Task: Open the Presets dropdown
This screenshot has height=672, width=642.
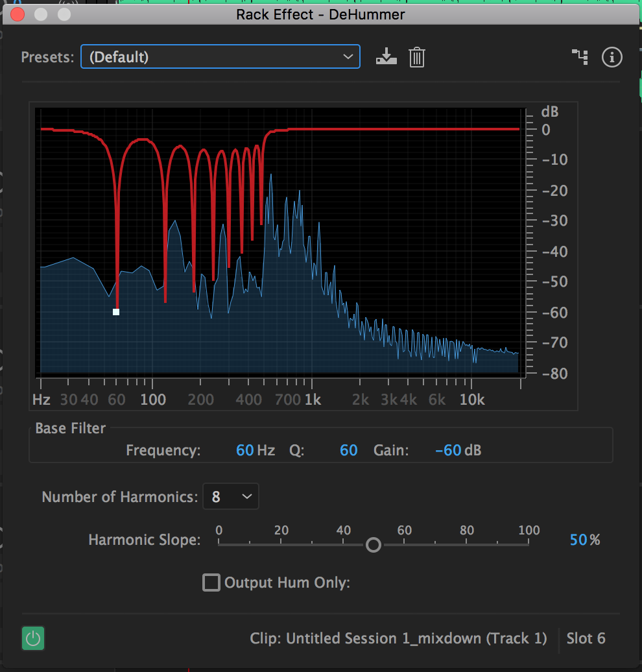Action: click(x=220, y=57)
